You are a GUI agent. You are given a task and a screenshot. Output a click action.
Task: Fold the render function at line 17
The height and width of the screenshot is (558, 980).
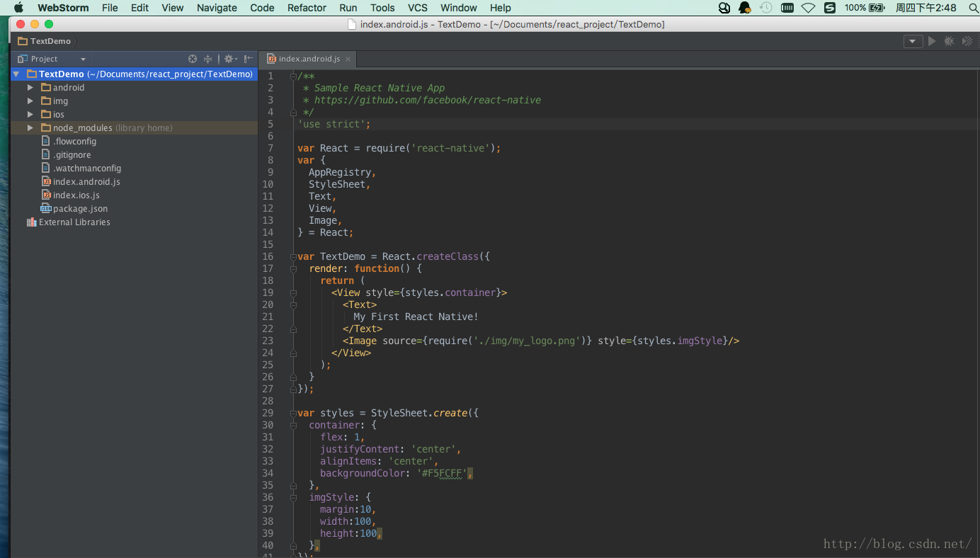293,268
